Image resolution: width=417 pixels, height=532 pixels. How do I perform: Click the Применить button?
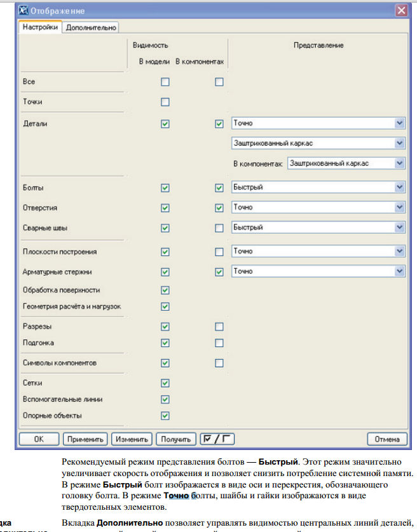[x=85, y=439]
